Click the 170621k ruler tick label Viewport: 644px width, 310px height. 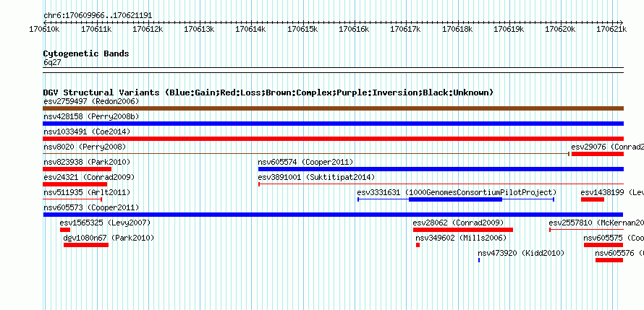pos(611,29)
